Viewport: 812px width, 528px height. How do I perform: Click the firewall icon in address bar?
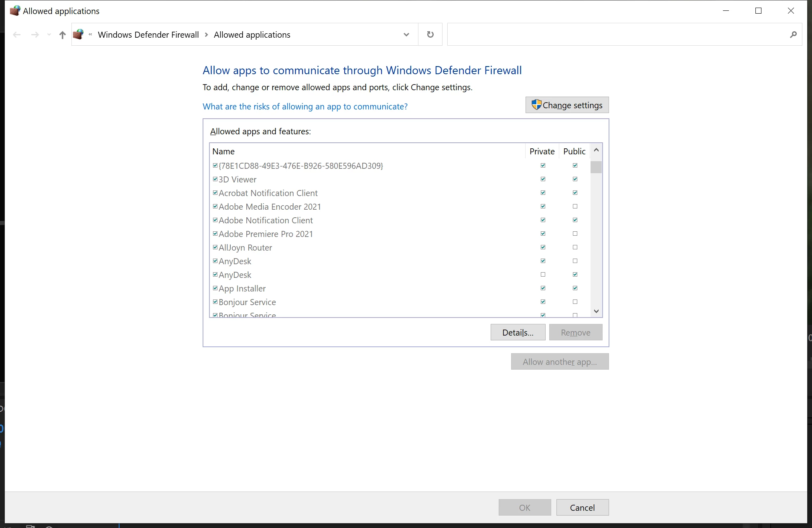[x=79, y=34]
